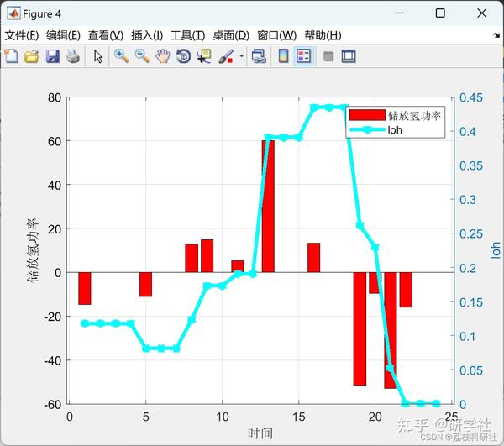Enable the Data Cursor tool
Screen dimensions: 504x446
[204, 56]
